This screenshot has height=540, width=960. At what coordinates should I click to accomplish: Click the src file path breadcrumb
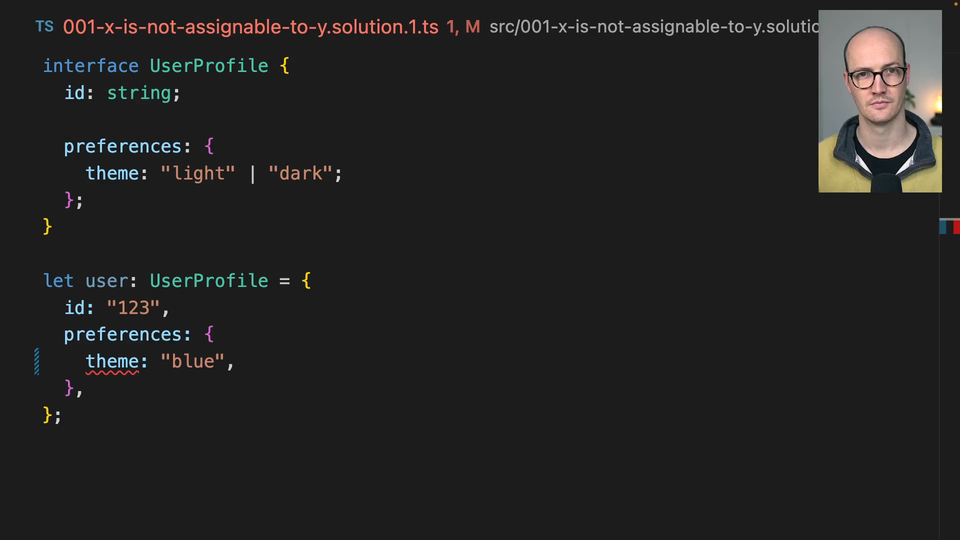point(652,27)
